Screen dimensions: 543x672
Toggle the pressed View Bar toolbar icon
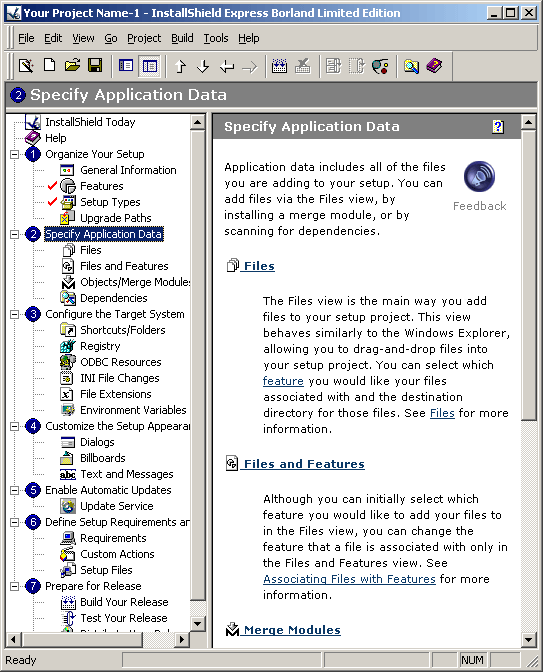tap(150, 66)
